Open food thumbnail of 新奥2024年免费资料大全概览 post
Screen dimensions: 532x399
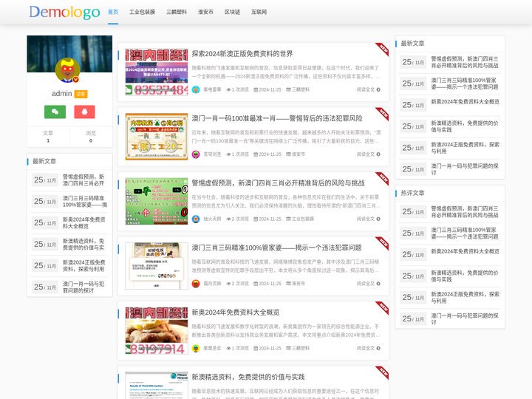tap(157, 330)
